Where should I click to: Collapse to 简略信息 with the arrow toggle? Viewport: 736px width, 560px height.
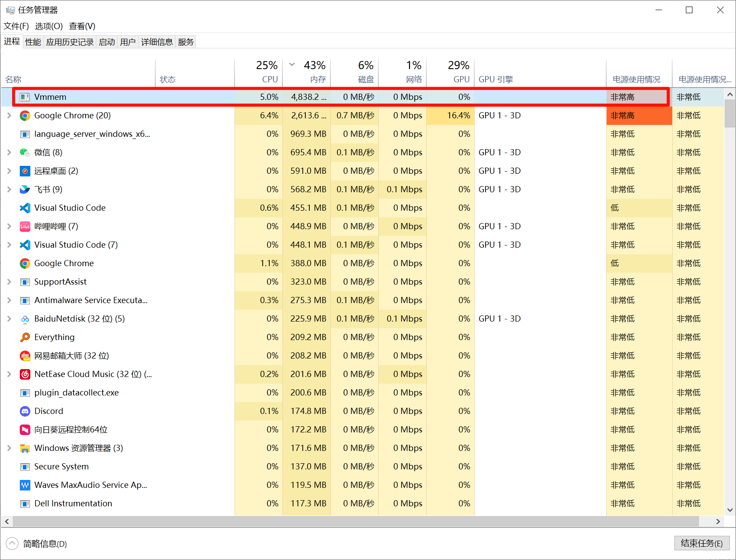pos(12,544)
